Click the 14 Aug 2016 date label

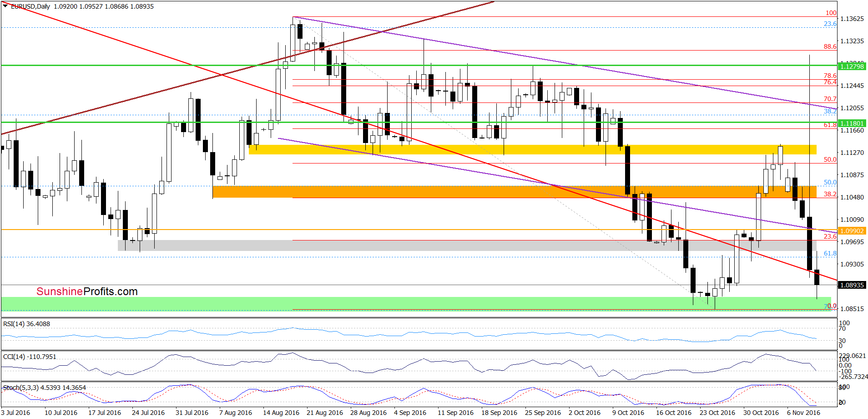click(281, 413)
